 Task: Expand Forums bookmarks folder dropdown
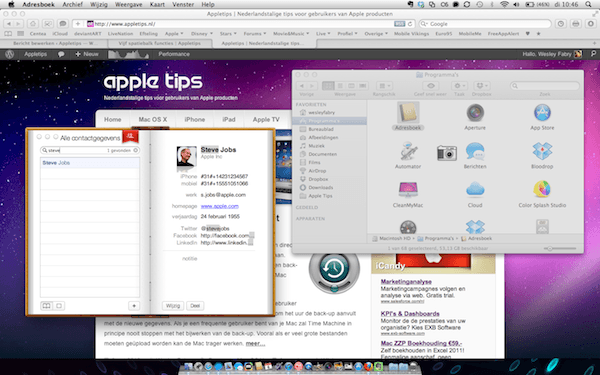pyautogui.click(x=255, y=34)
